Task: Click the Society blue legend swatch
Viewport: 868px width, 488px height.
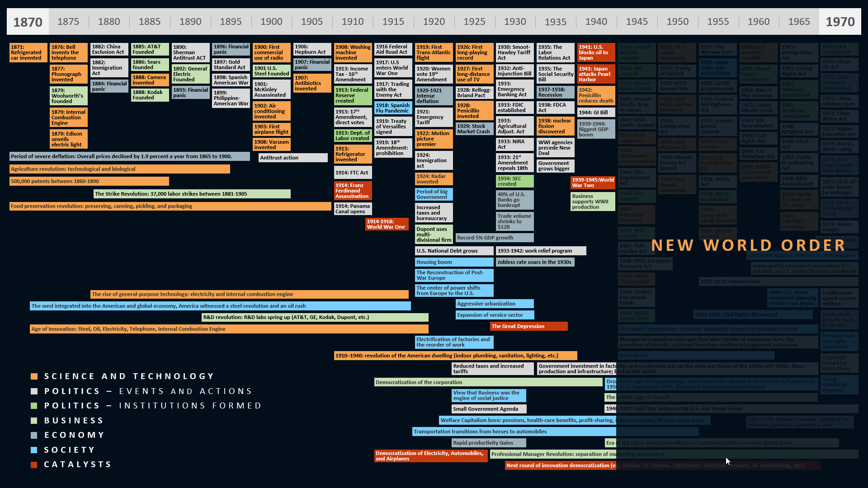Action: (x=34, y=450)
